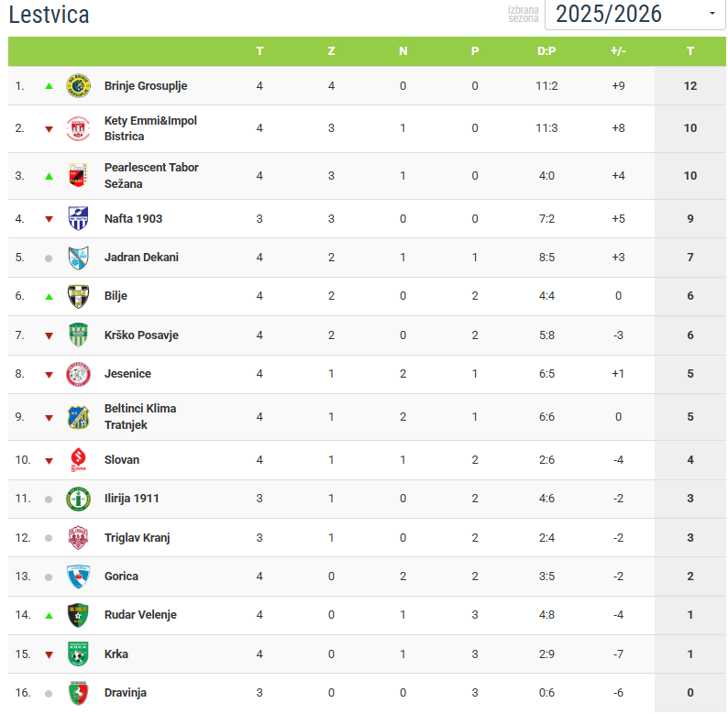Click the red down arrow beside Krka
Image resolution: width=728 pixels, height=714 pixels.
[x=49, y=654]
